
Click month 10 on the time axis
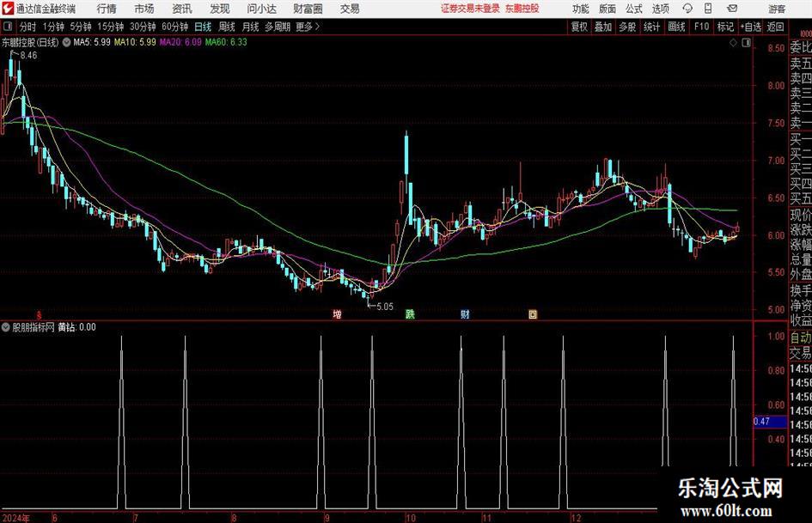[411, 518]
